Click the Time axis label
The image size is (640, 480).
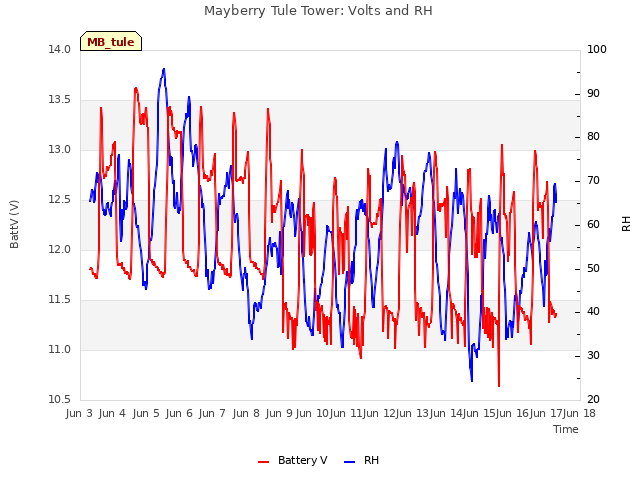566,429
